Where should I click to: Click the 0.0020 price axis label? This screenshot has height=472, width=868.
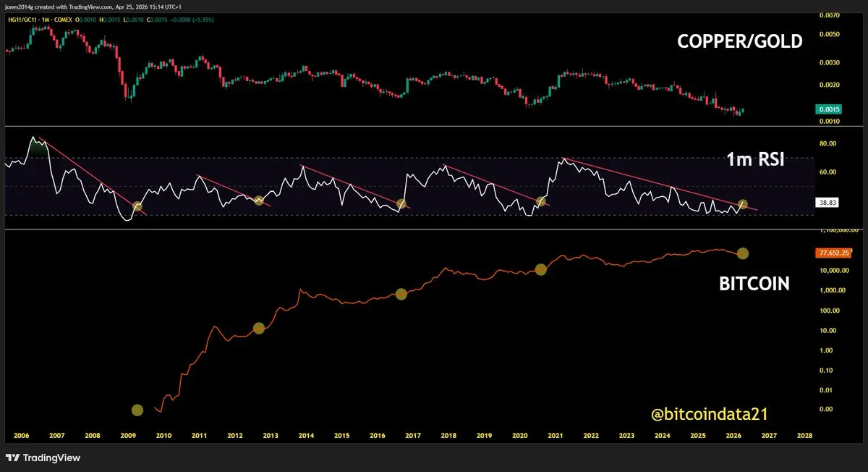coord(830,85)
